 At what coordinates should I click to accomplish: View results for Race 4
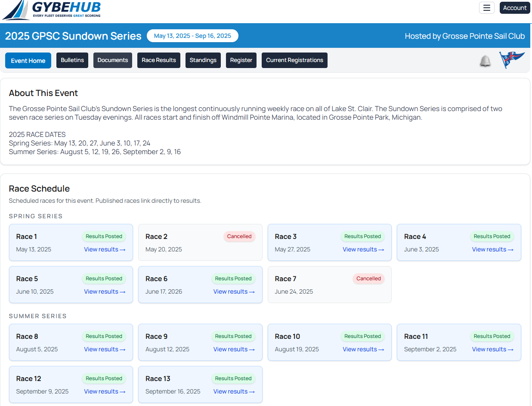click(x=493, y=249)
